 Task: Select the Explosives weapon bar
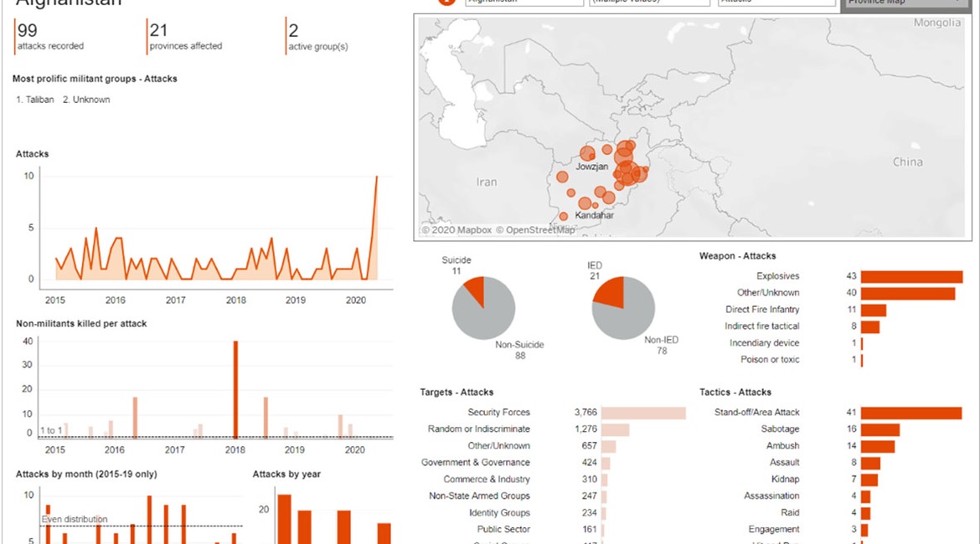click(911, 277)
